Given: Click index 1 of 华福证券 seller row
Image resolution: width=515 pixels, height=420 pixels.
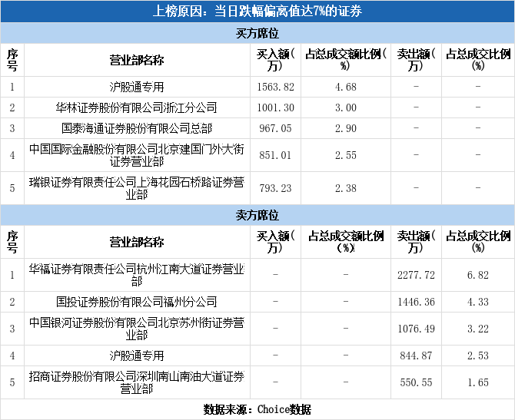Looking at the screenshot, I should [x=12, y=275].
